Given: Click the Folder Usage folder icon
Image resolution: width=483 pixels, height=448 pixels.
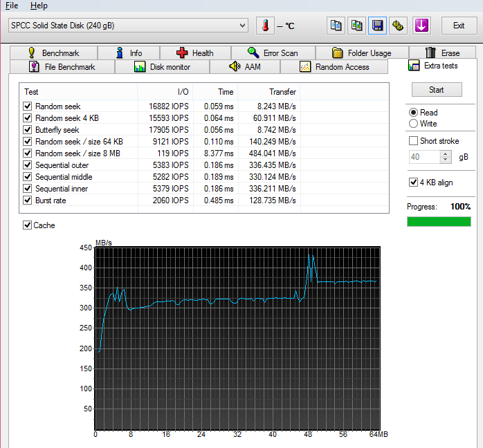Looking at the screenshot, I should point(337,53).
